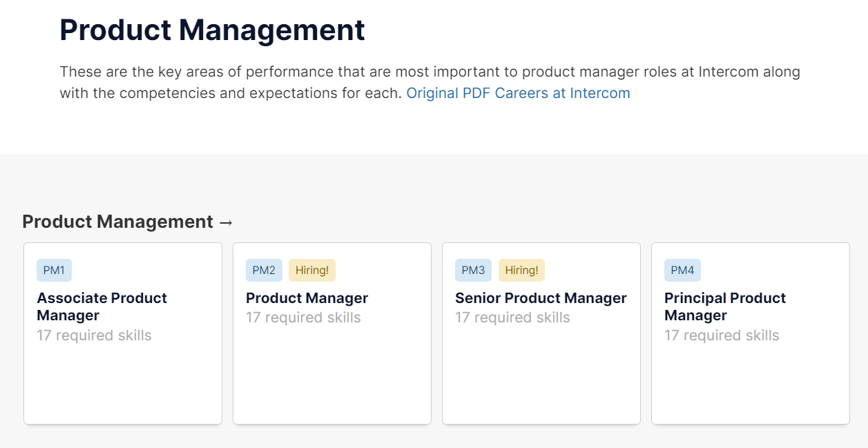The image size is (868, 448).
Task: Click the PM2 level badge
Action: (264, 271)
